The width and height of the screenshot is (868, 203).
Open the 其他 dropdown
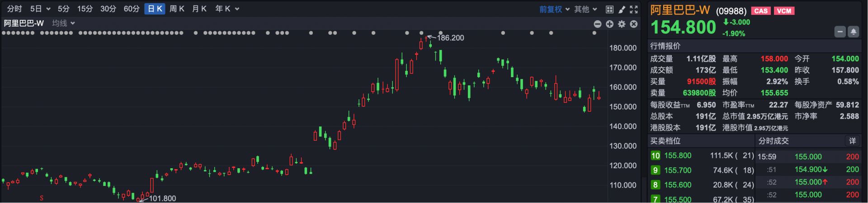585,9
